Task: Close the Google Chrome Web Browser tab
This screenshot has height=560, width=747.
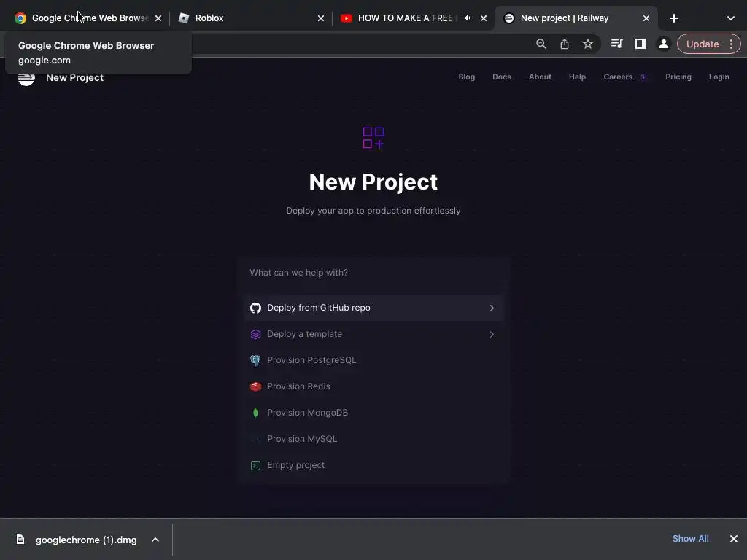Action: pos(158,18)
